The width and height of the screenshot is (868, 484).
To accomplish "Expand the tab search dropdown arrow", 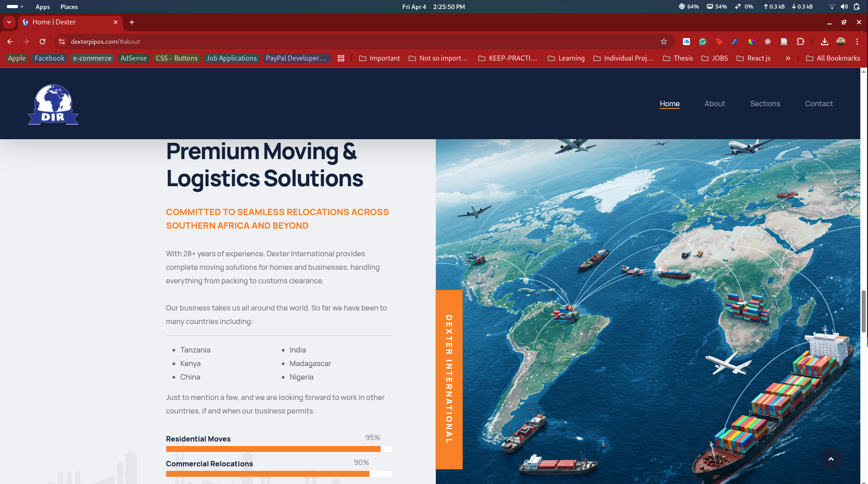I will coord(9,22).
